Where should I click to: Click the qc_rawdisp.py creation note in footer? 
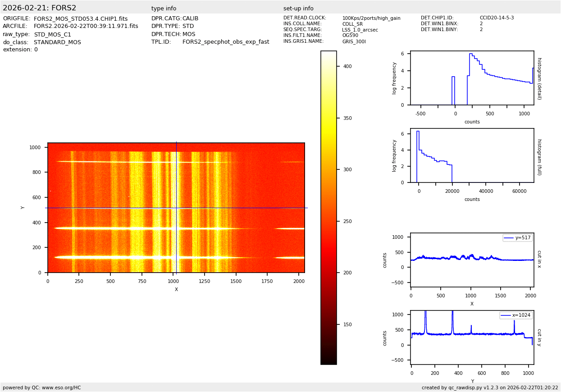pyautogui.click(x=490, y=387)
